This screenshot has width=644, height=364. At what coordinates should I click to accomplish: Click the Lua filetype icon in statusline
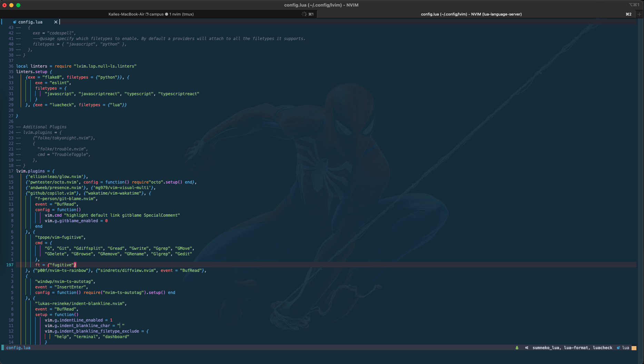pos(618,348)
